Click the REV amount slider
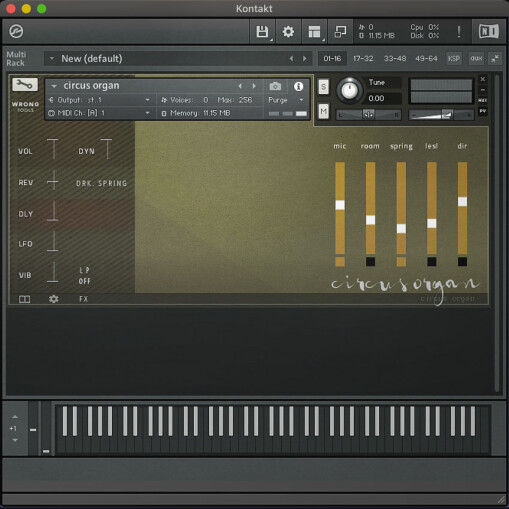The height and width of the screenshot is (509, 509). pyautogui.click(x=53, y=180)
